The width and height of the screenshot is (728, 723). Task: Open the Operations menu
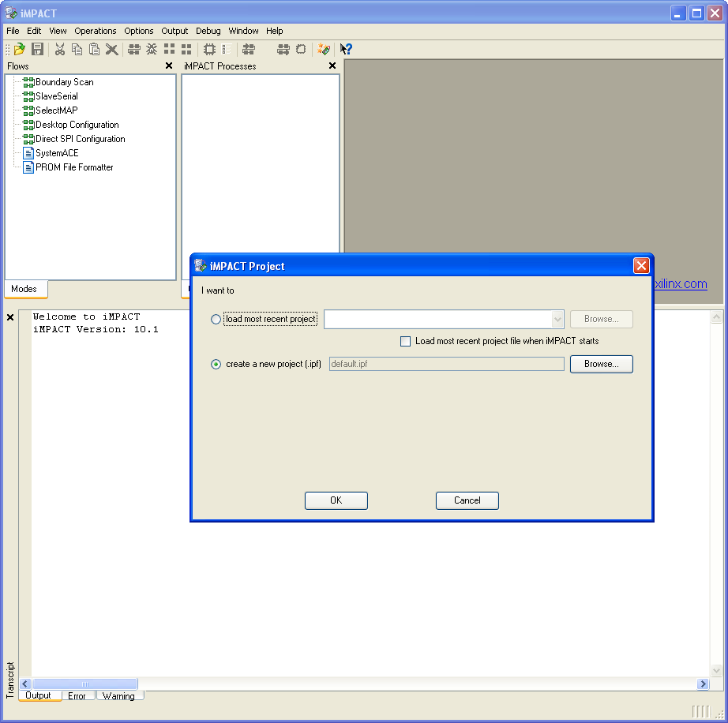coord(96,31)
